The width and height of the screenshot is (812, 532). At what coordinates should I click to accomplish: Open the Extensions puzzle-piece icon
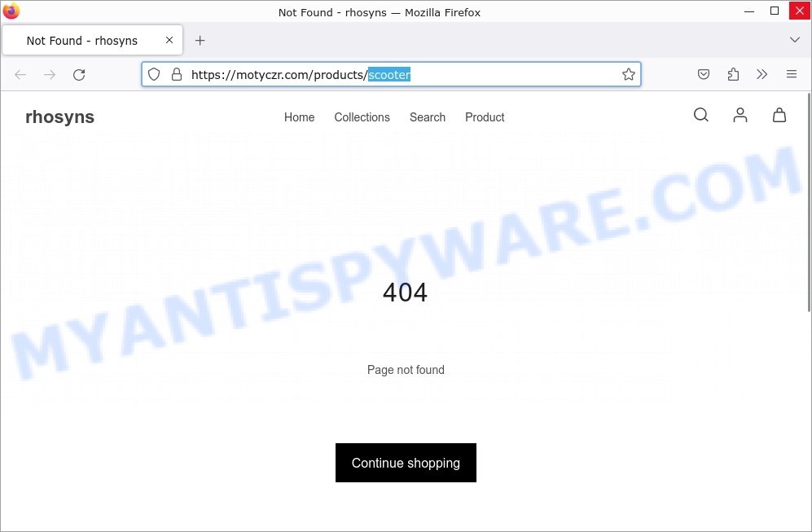(733, 74)
